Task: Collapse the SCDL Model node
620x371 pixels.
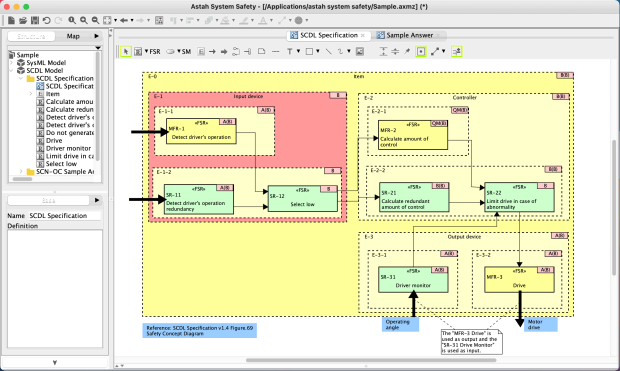Action: [11, 70]
